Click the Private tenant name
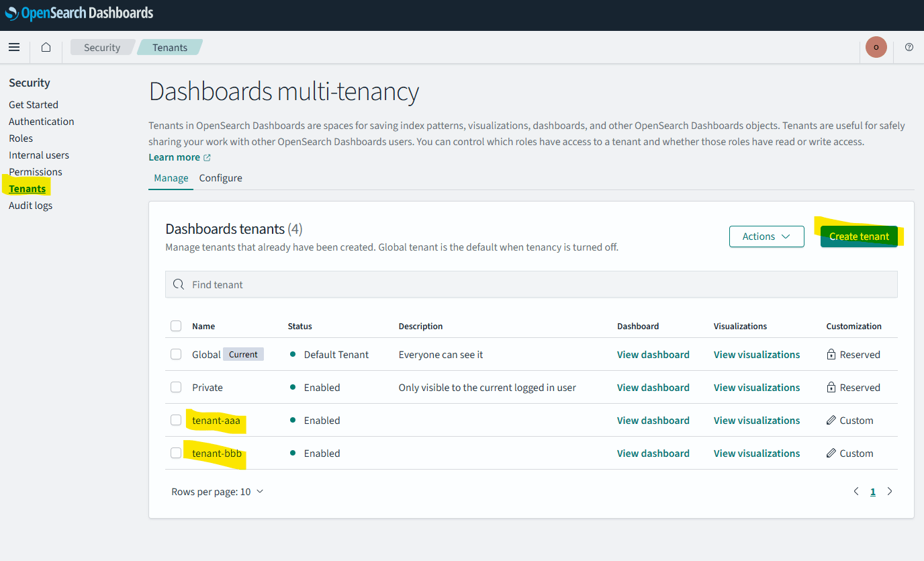924x561 pixels. point(207,388)
